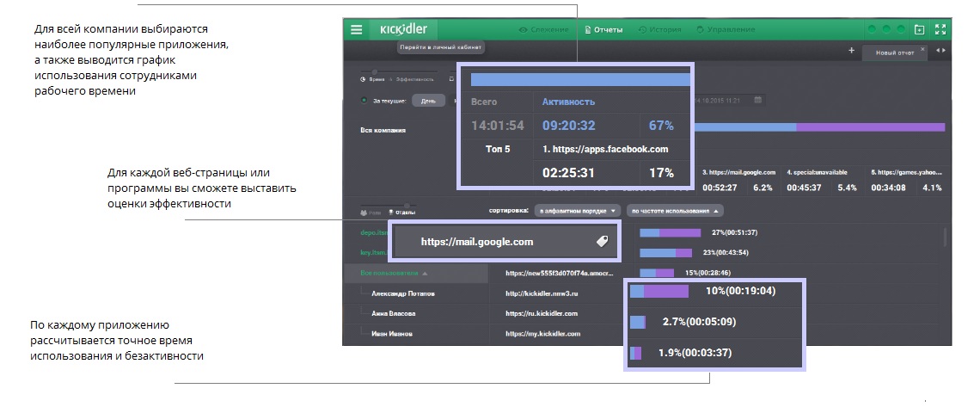Switch to the Слежение tab
This screenshot has height=407, width=980.
pos(544,29)
